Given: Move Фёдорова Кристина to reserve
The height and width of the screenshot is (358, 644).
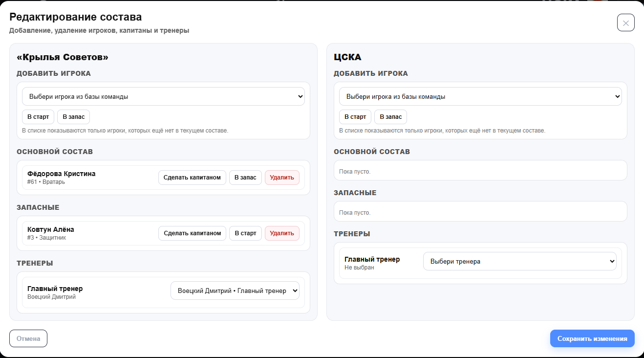Looking at the screenshot, I should click(245, 178).
